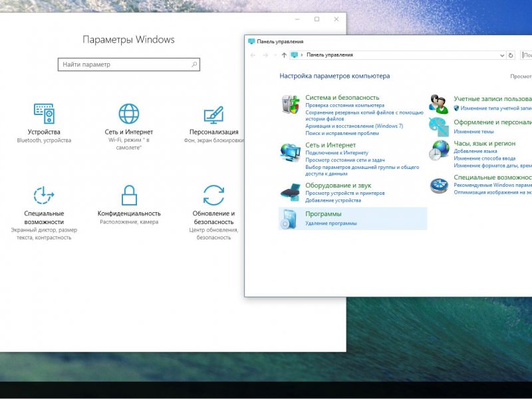Click the Control Panel search box
Viewport: 532px width, 399px height.
click(x=526, y=55)
